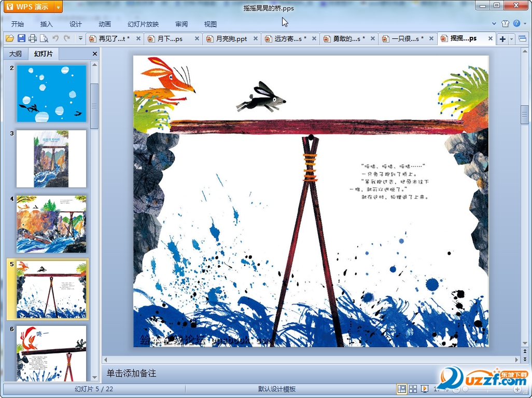The height and width of the screenshot is (398, 532).
Task: Expand the WPS 演示 menu arrow
Action: [59, 7]
